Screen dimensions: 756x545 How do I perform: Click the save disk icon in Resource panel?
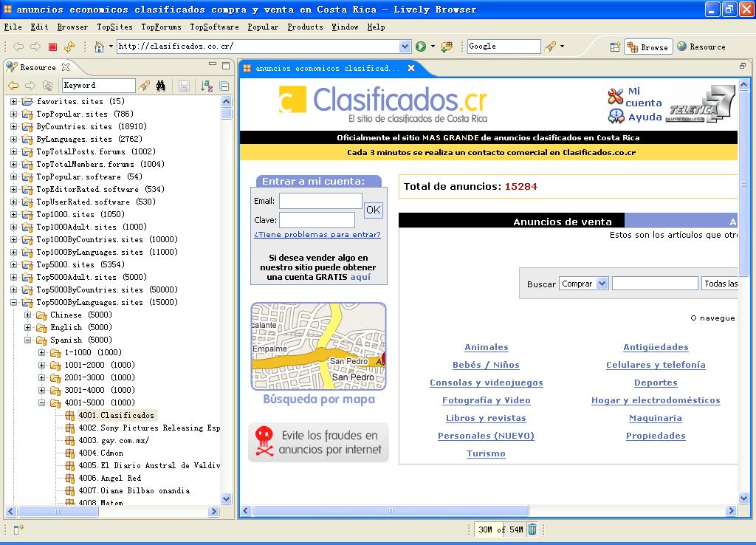coord(184,86)
